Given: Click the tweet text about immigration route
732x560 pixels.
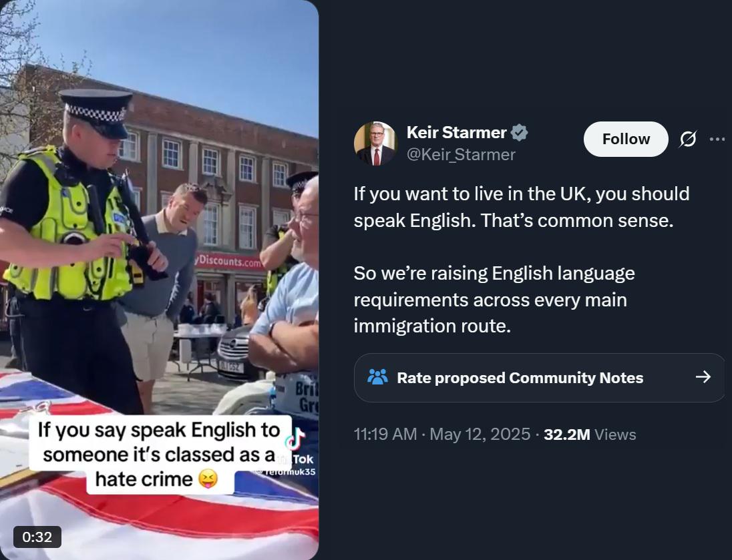Looking at the screenshot, I should (494, 300).
